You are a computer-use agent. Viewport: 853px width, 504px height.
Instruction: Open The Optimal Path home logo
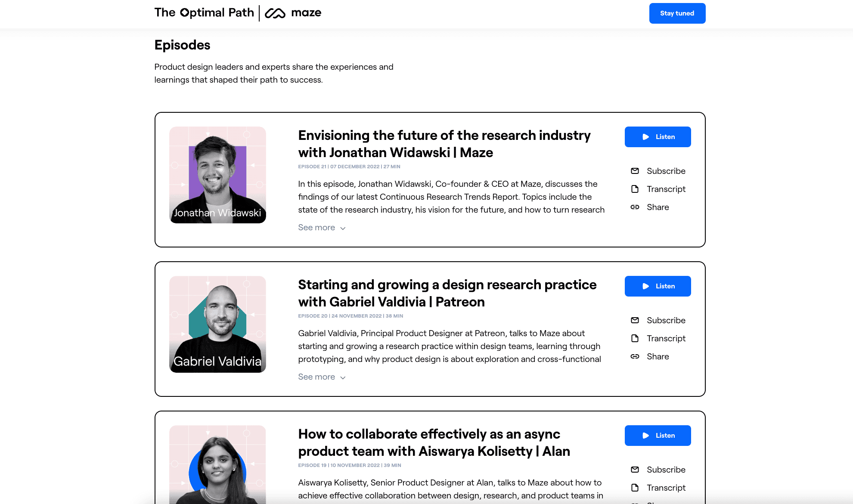[x=204, y=13]
